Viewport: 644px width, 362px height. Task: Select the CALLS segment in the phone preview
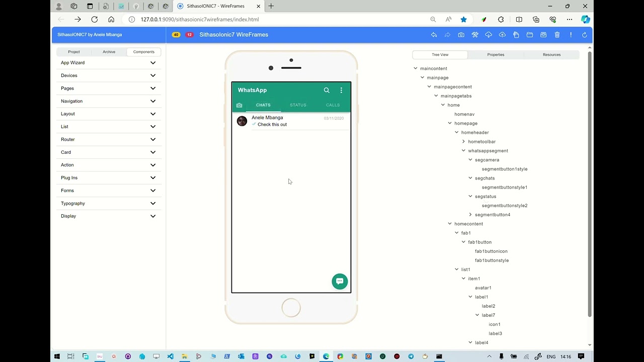333,105
